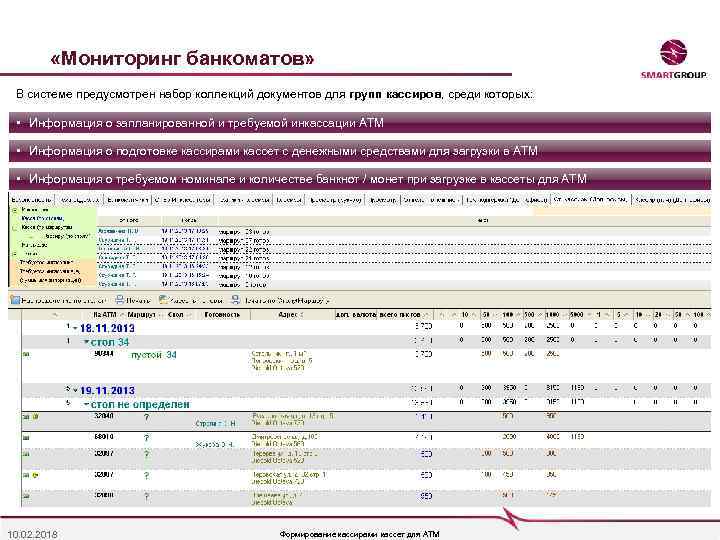Click the SmartGroup logo

(x=674, y=60)
